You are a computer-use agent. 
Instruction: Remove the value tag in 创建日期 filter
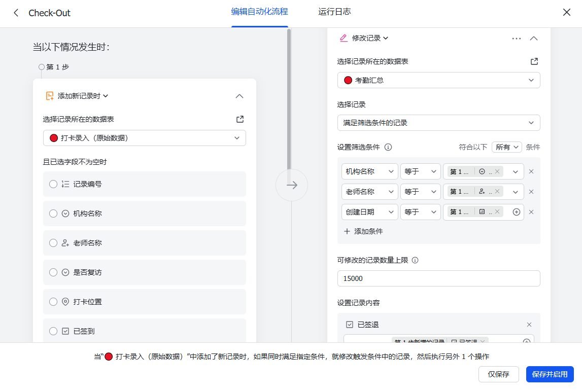497,212
